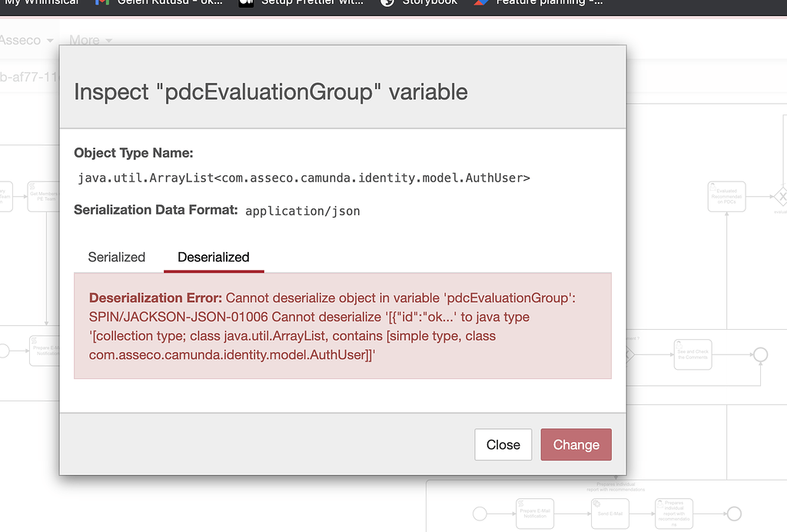Click 'Get Members PE Team' task in diagram
The image size is (787, 532).
44,197
